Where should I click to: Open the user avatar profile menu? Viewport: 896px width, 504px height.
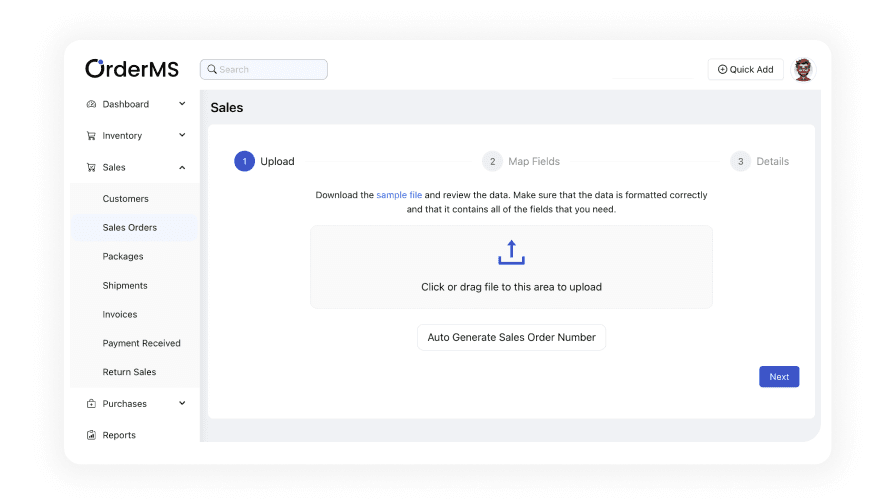(803, 69)
